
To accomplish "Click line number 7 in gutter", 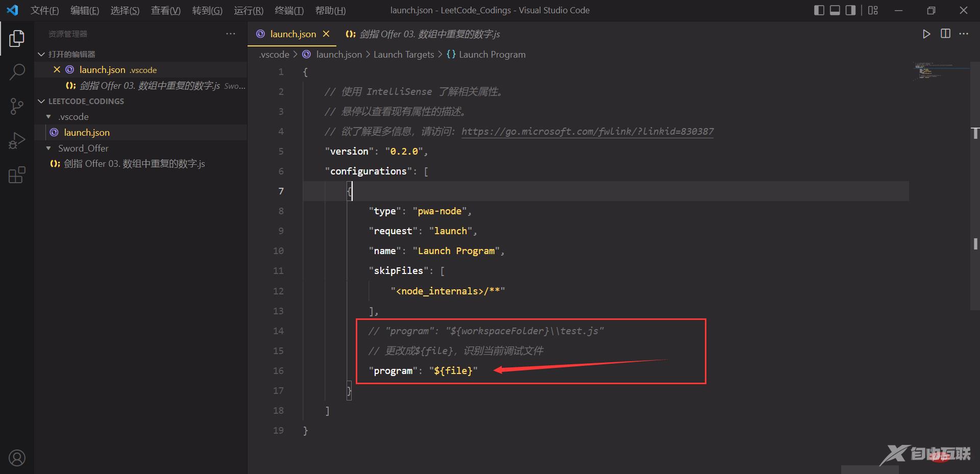I will 281,191.
